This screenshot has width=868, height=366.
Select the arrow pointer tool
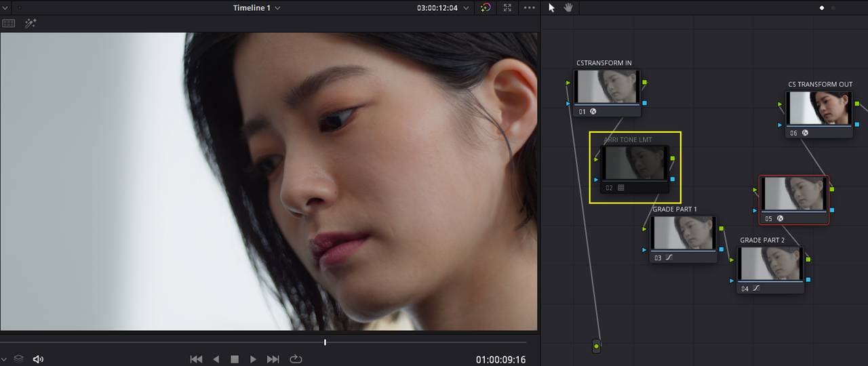(x=551, y=7)
